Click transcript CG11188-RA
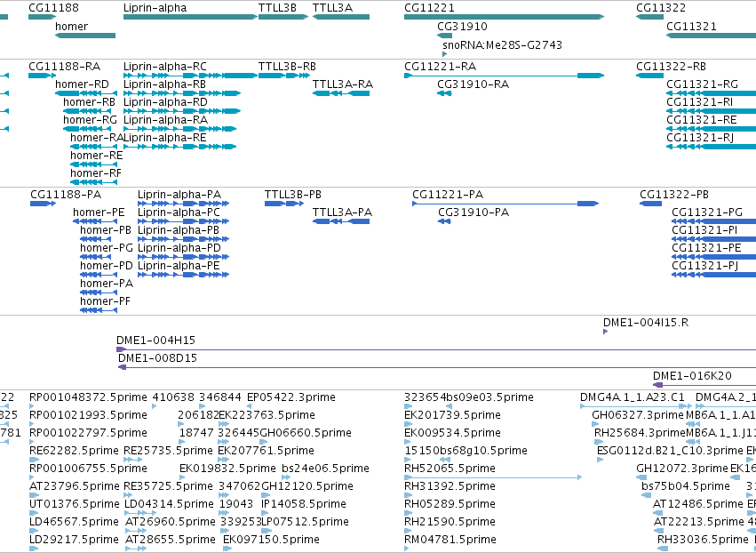This screenshot has width=756, height=553. point(43,76)
